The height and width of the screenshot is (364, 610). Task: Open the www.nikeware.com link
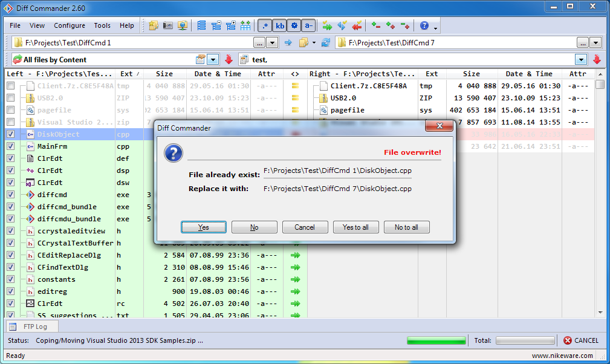click(x=562, y=356)
